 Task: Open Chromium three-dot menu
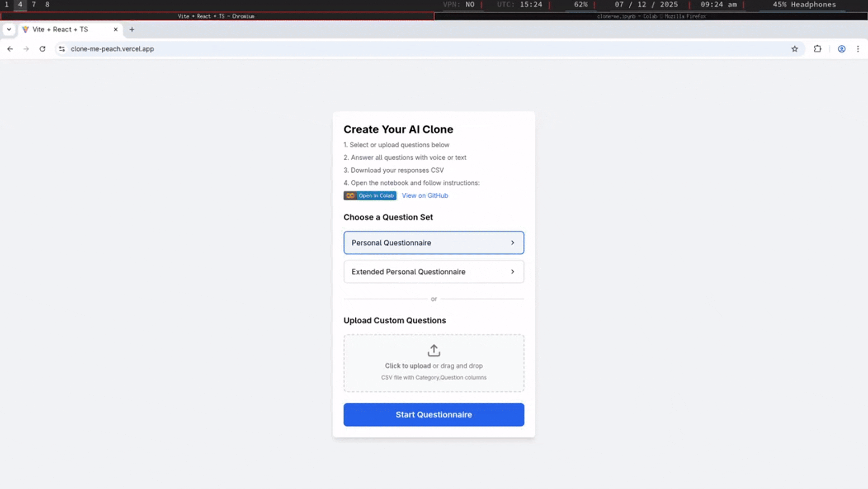click(x=858, y=49)
